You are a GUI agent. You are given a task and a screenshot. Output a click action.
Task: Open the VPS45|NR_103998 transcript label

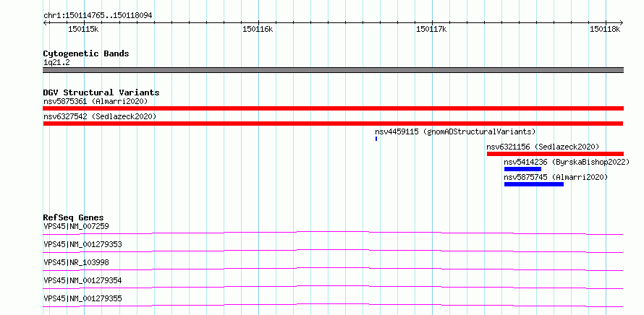(x=76, y=262)
